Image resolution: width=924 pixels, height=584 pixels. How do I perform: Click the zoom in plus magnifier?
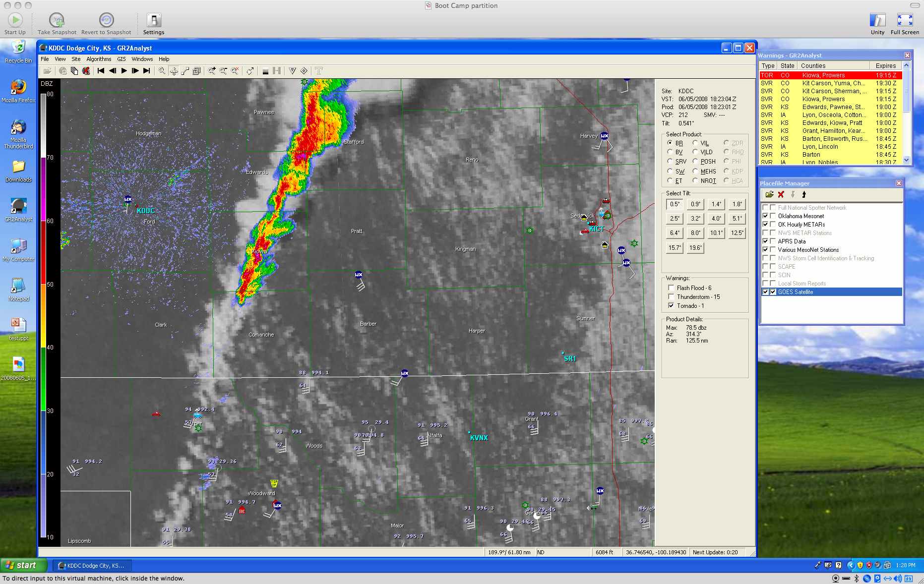point(212,71)
